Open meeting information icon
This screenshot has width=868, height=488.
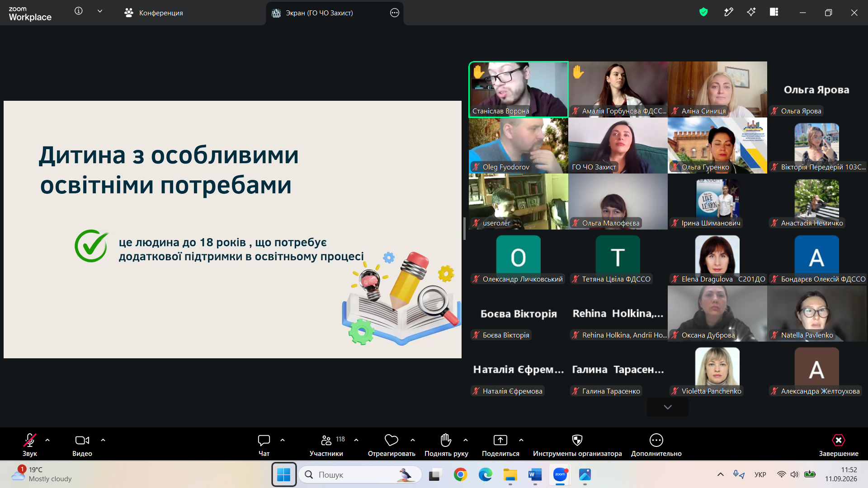(79, 11)
